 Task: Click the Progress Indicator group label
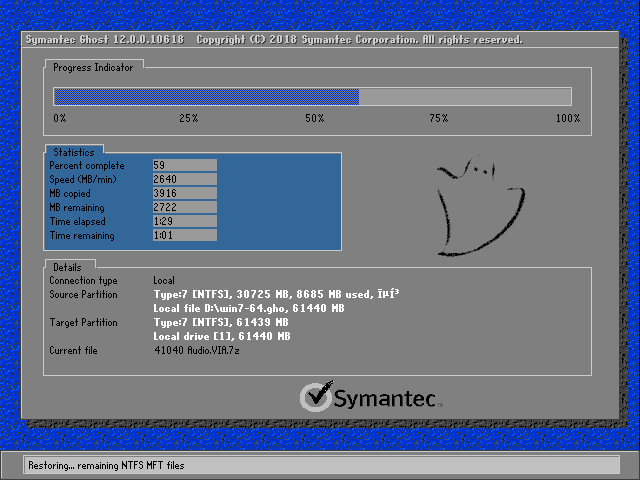pos(93,67)
